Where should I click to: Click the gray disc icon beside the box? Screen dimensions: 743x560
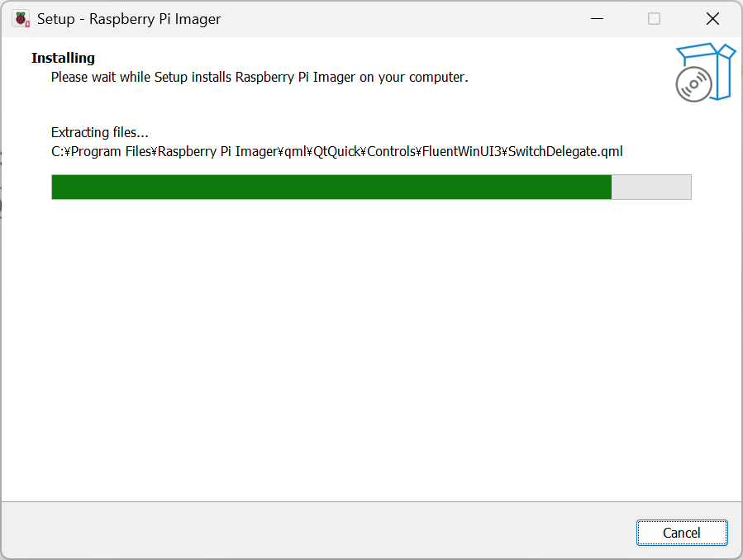coord(693,84)
